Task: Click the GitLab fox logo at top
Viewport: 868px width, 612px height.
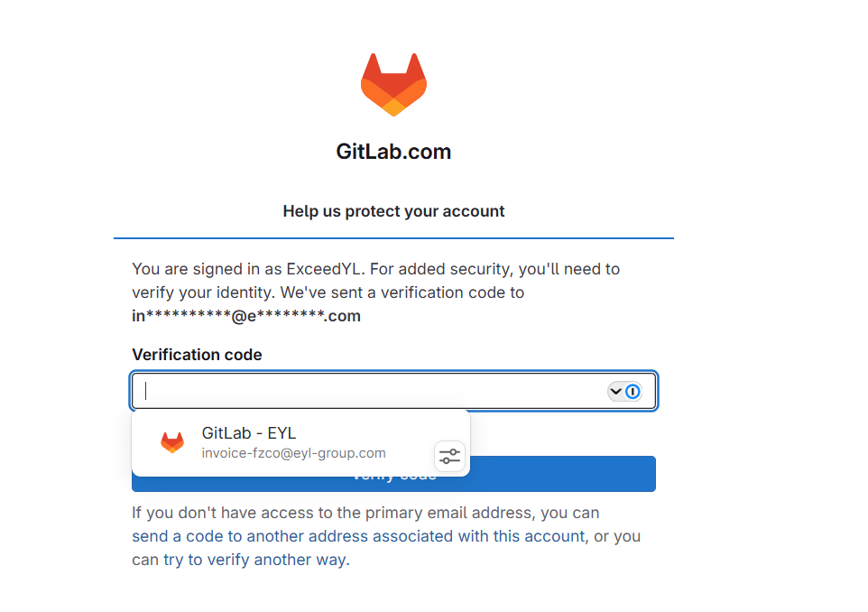Action: [x=393, y=84]
